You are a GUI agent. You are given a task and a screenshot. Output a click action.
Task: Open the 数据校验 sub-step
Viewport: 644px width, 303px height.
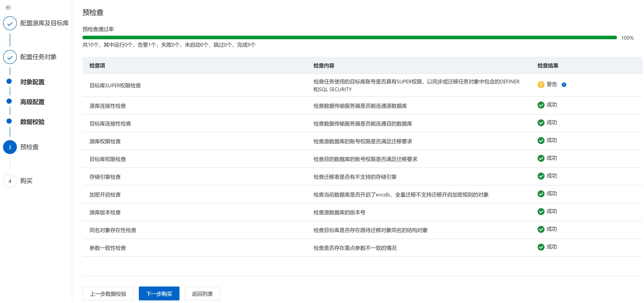point(32,122)
